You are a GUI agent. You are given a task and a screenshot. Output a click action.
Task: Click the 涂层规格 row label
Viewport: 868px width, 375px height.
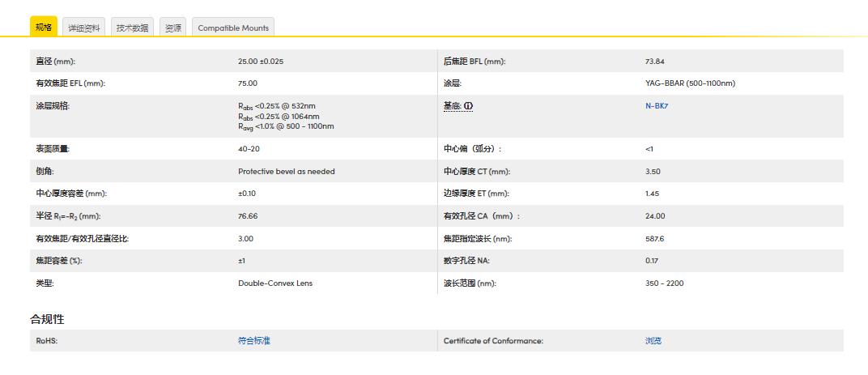pyautogui.click(x=53, y=106)
